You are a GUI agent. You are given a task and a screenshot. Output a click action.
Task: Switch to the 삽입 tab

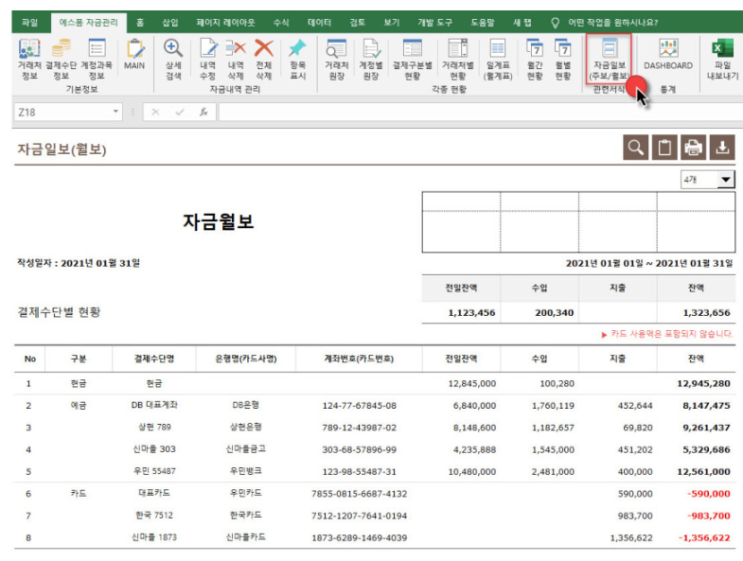point(170,22)
